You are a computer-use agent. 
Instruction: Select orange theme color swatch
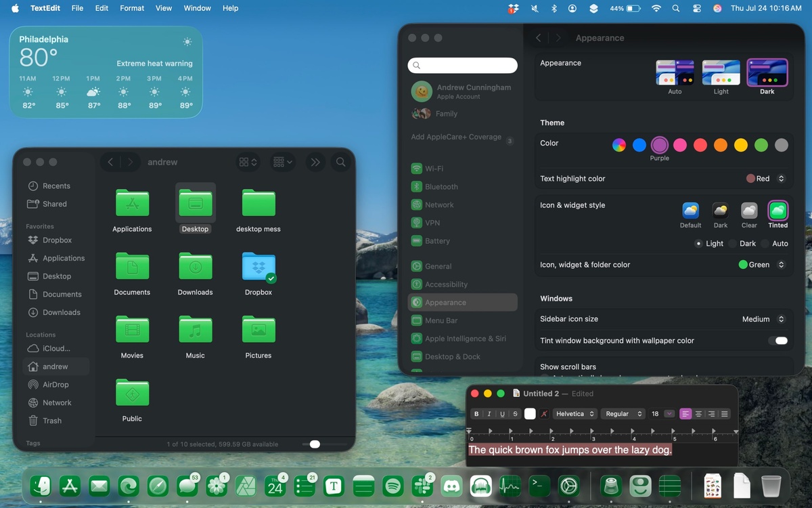tap(721, 145)
